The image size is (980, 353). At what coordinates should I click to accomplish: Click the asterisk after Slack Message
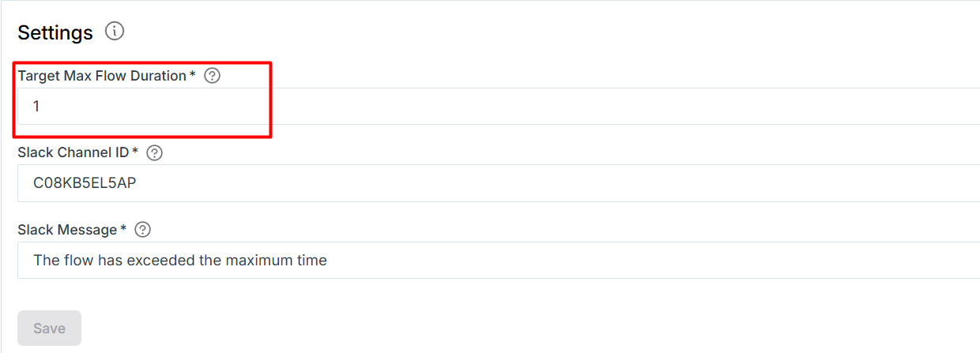pyautogui.click(x=123, y=228)
